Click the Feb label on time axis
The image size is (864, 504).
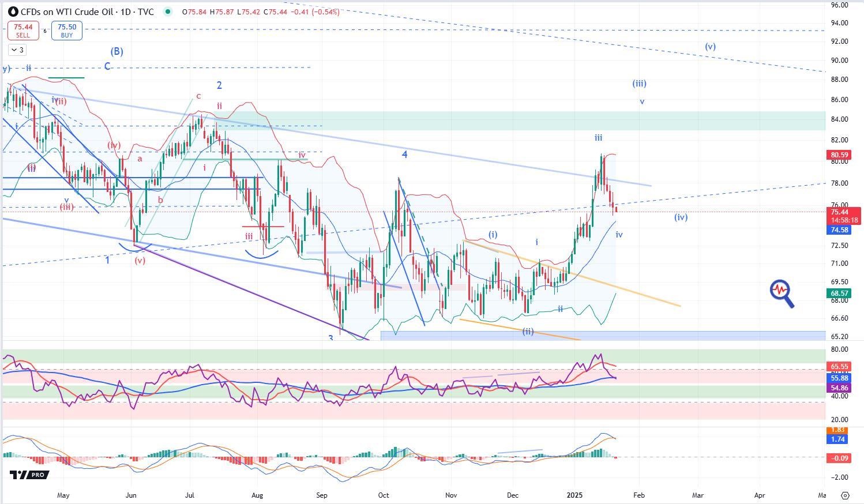(639, 495)
